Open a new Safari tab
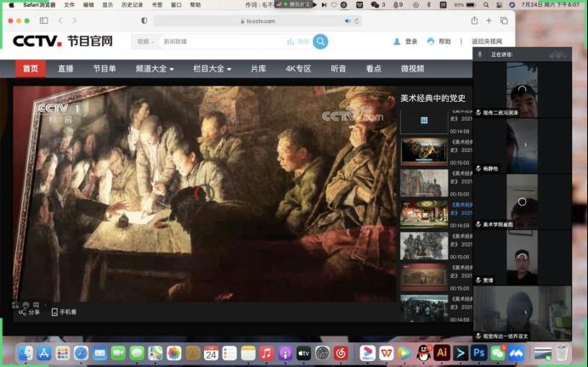The width and height of the screenshot is (588, 367). 489,20
